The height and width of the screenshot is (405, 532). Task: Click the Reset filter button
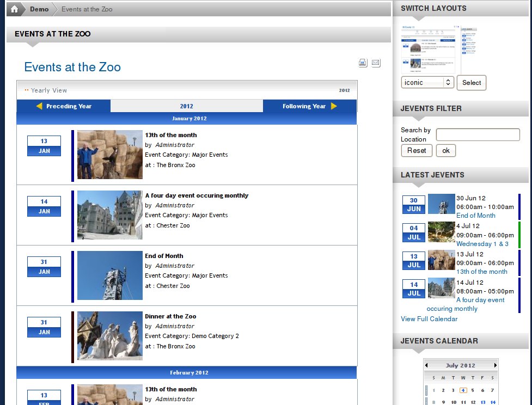[x=417, y=151]
